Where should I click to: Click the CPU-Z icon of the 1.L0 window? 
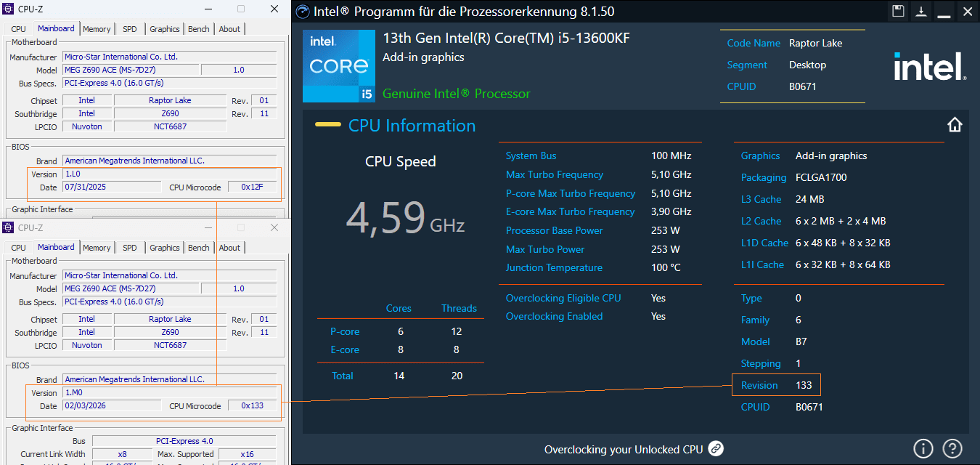(8, 9)
